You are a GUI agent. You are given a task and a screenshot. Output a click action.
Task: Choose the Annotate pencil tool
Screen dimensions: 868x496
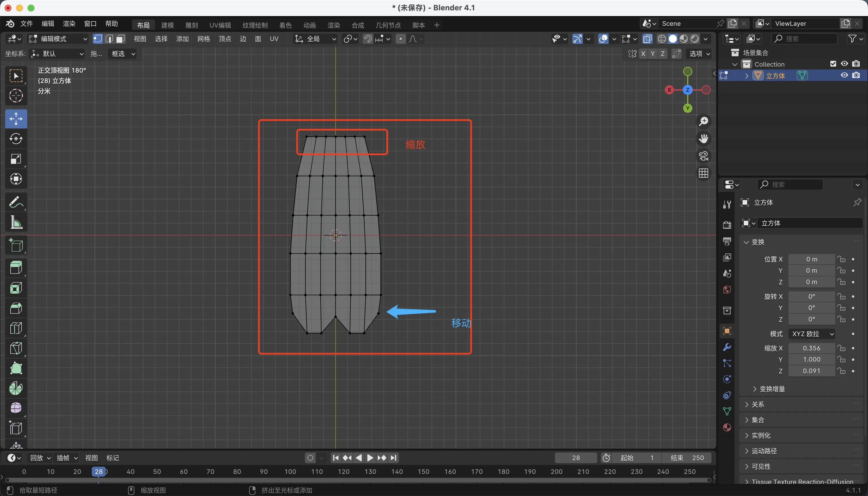(16, 202)
